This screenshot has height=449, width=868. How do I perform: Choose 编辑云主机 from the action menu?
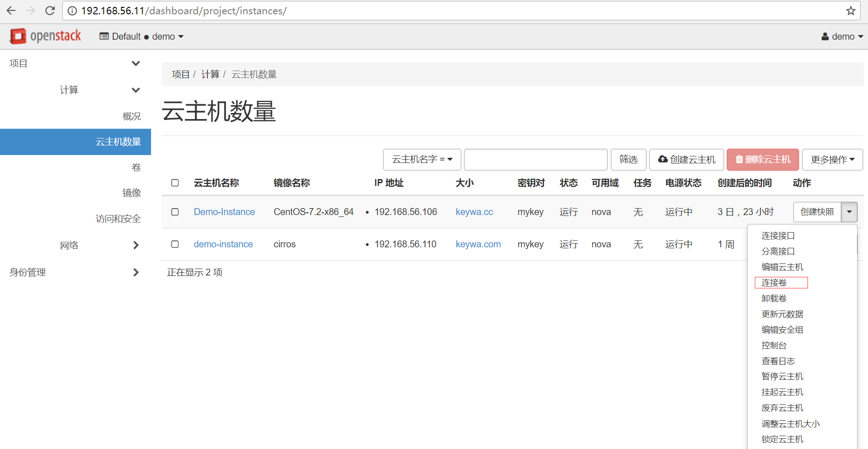click(782, 267)
